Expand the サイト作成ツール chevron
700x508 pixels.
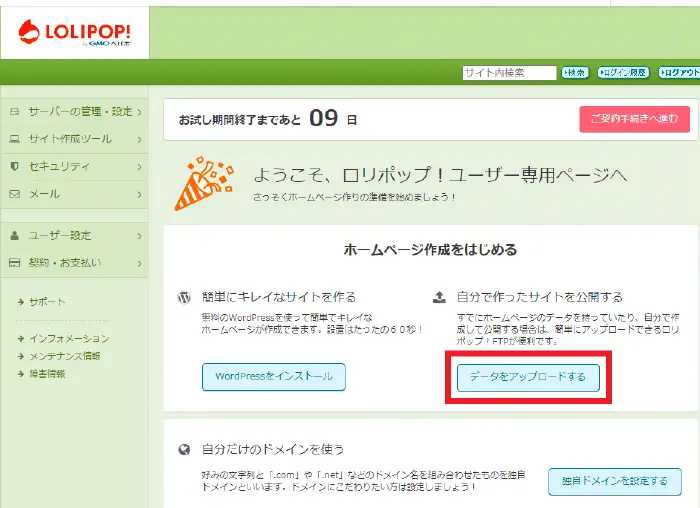point(139,139)
